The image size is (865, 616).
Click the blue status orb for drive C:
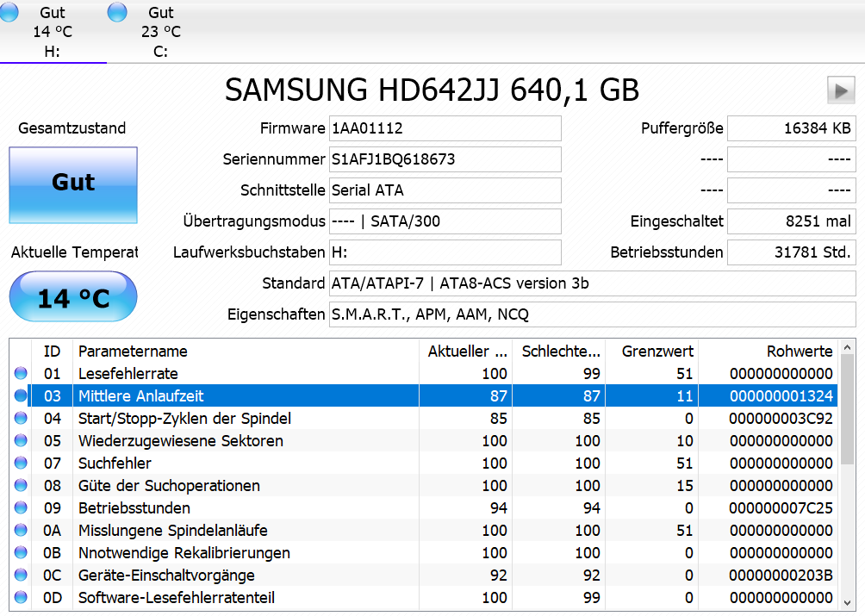[x=117, y=11]
